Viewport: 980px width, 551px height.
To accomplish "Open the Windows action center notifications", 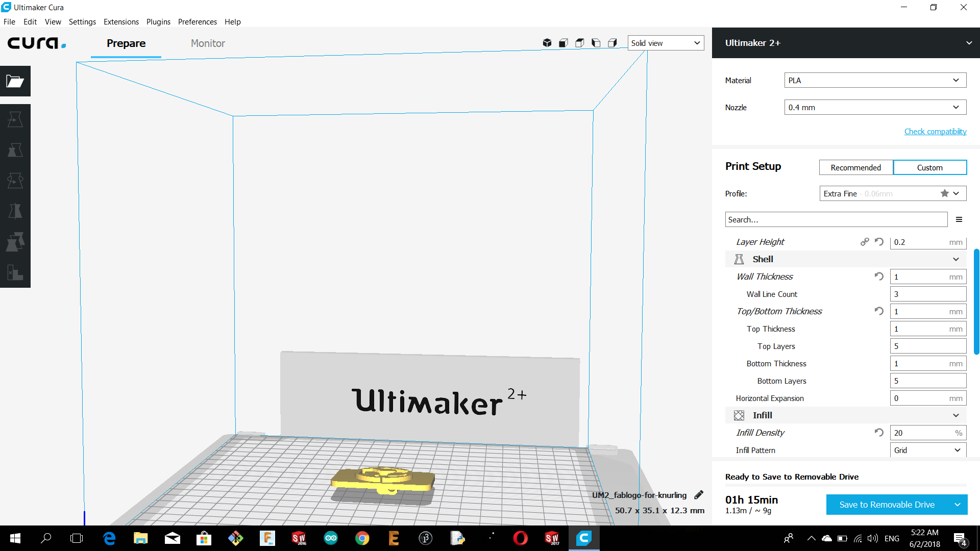I will tap(960, 538).
